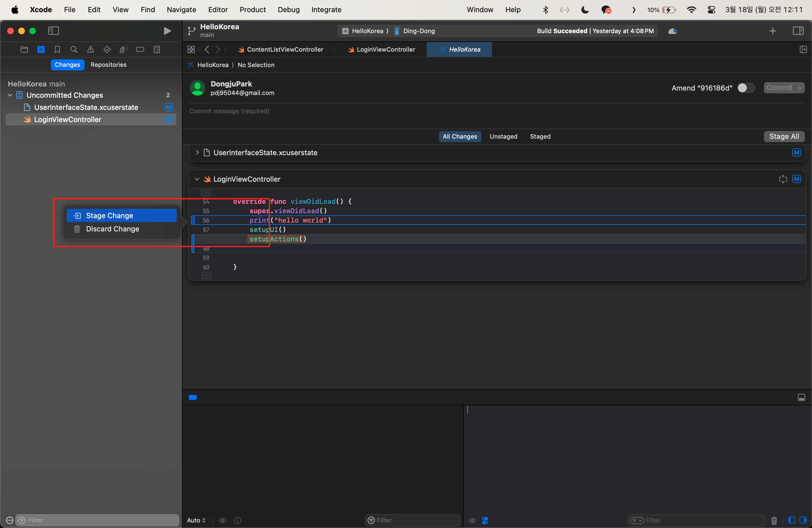
Task: Click the blue breakpoints toggle in debug bar
Action: [193, 397]
